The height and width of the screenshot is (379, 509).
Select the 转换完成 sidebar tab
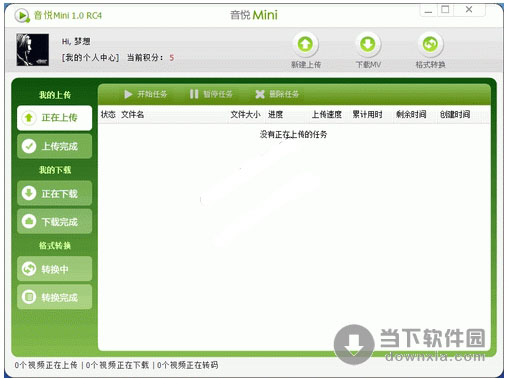tap(55, 297)
